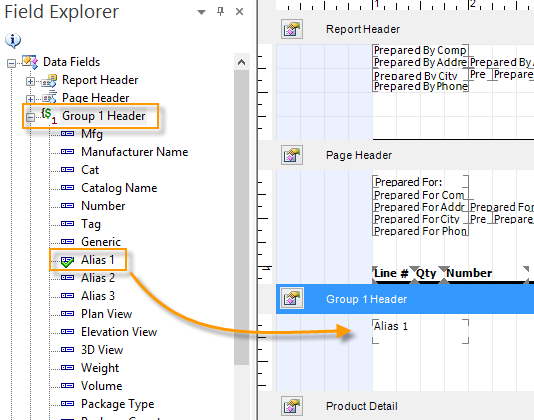This screenshot has width=534, height=420.
Task: Select the Alias 2 field
Action: tap(98, 278)
